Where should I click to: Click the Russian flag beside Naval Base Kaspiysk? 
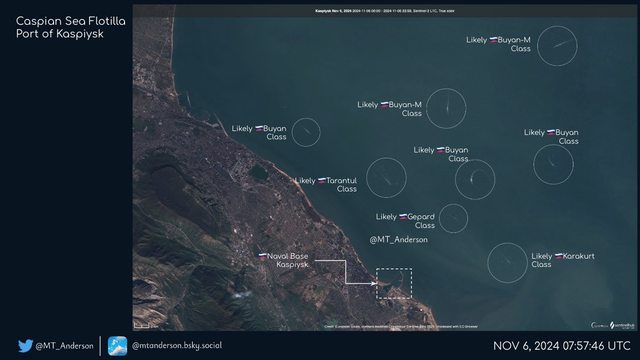pos(262,256)
